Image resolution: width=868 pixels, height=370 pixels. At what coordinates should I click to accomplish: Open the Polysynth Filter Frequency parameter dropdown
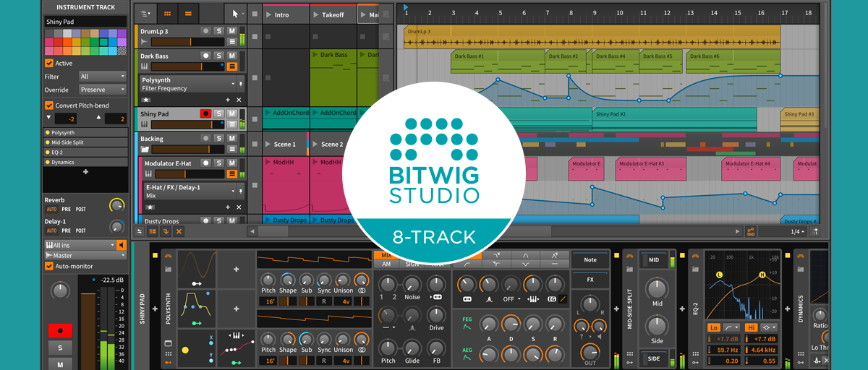click(187, 85)
